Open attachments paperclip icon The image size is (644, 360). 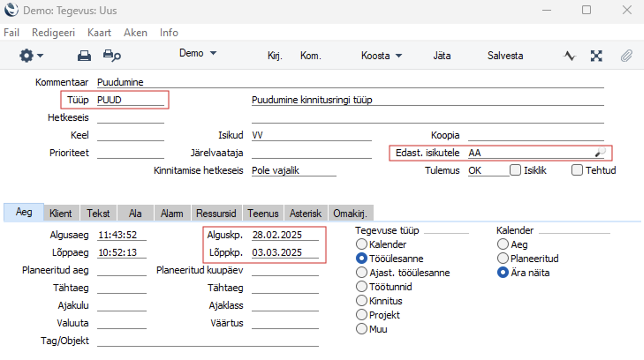pos(626,56)
